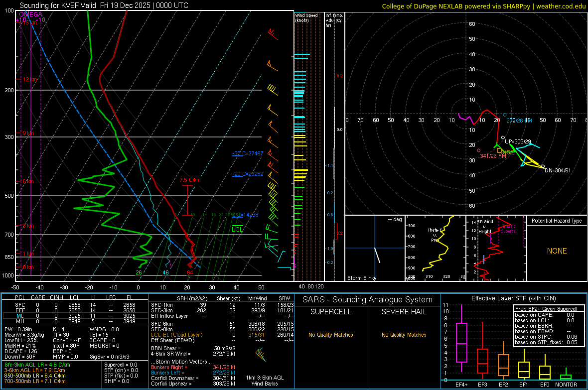Click the 'Potential Hazard Type' header
The width and height of the screenshot is (588, 390).
click(x=557, y=221)
